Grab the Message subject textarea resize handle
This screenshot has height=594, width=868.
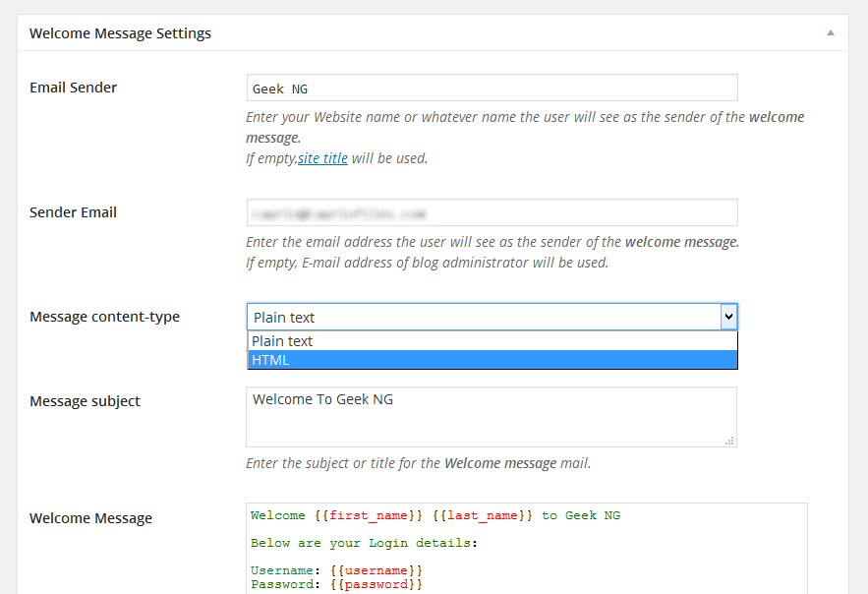(730, 441)
